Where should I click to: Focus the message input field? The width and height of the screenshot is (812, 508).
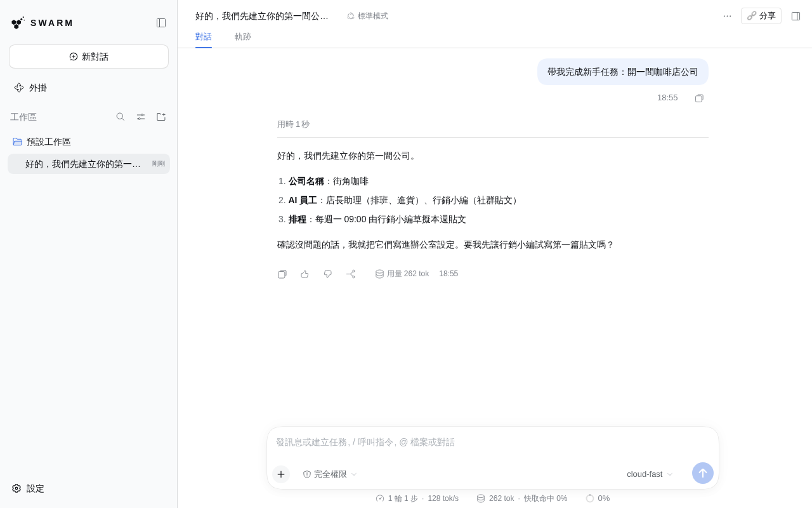pos(493,442)
